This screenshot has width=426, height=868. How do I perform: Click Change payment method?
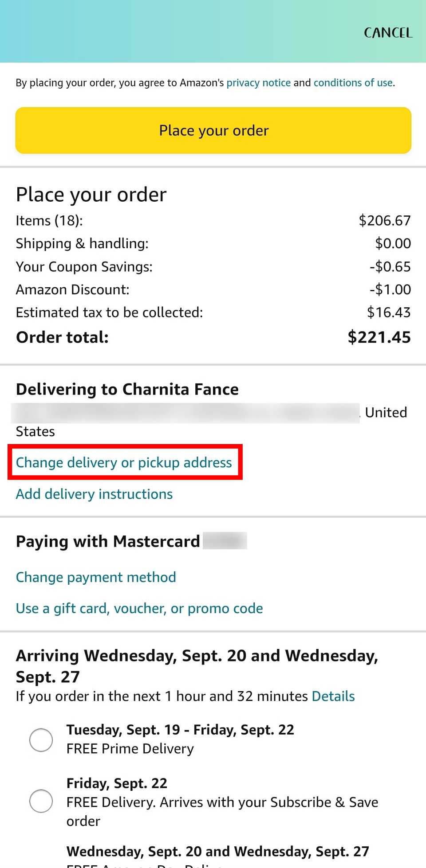[96, 577]
